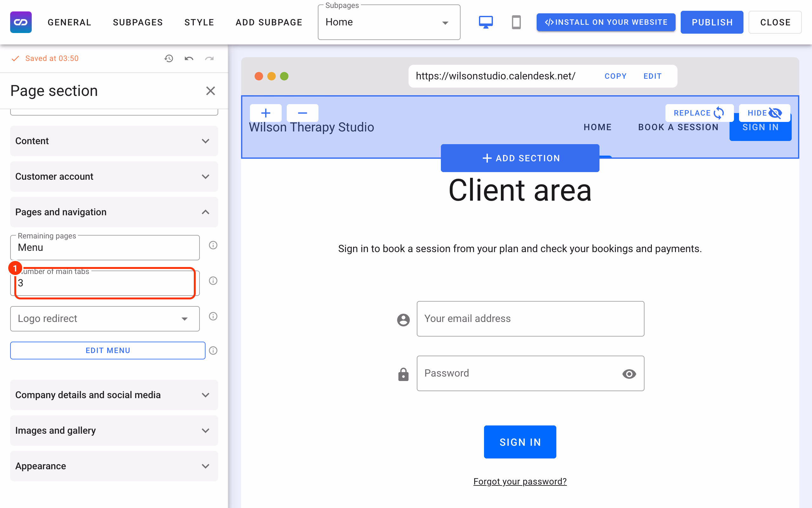Click ADD SUBPAGE in the top bar
The height and width of the screenshot is (508, 812).
coord(269,22)
